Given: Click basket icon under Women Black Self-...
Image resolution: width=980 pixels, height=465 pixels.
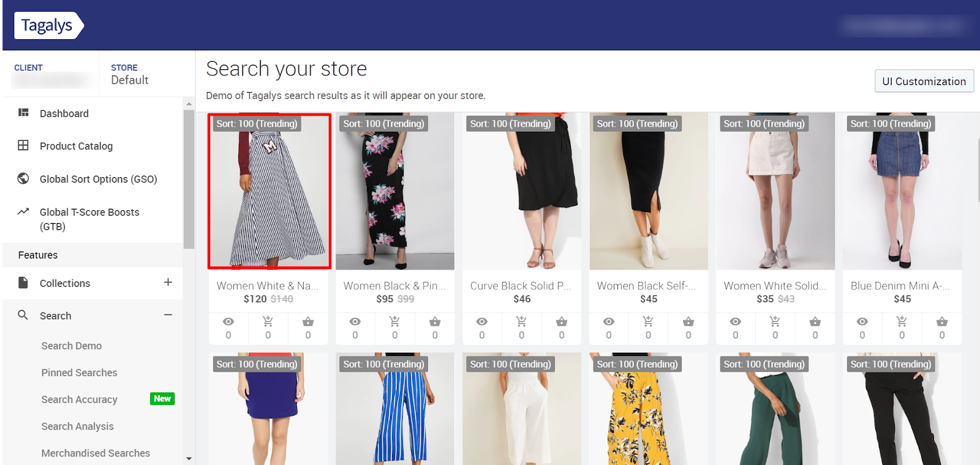Looking at the screenshot, I should pos(688,321).
